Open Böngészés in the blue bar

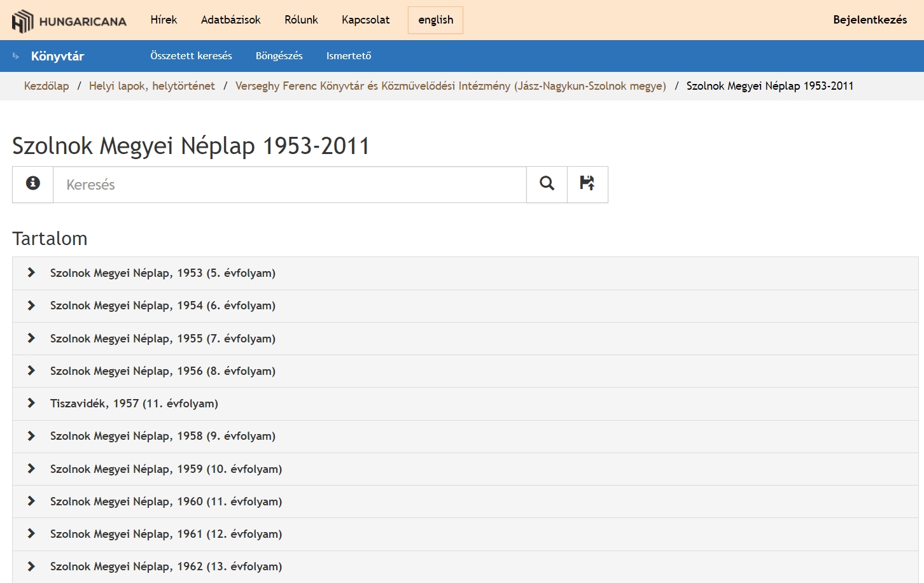click(x=279, y=56)
